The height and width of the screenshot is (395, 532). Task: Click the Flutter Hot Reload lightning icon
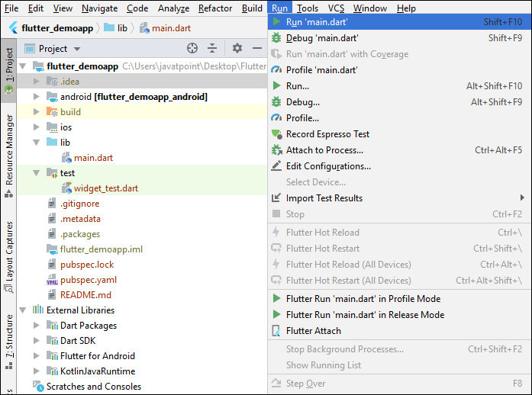click(276, 233)
